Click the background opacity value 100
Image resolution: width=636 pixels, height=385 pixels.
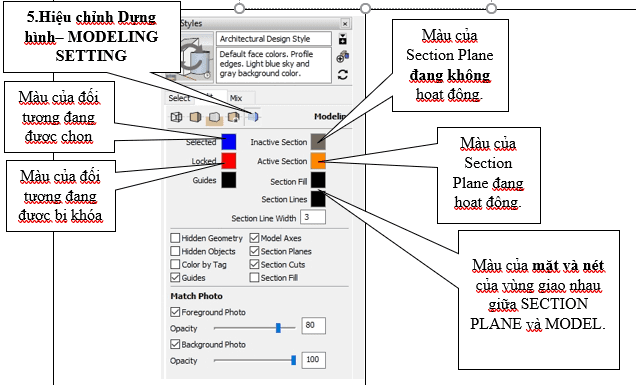[314, 360]
